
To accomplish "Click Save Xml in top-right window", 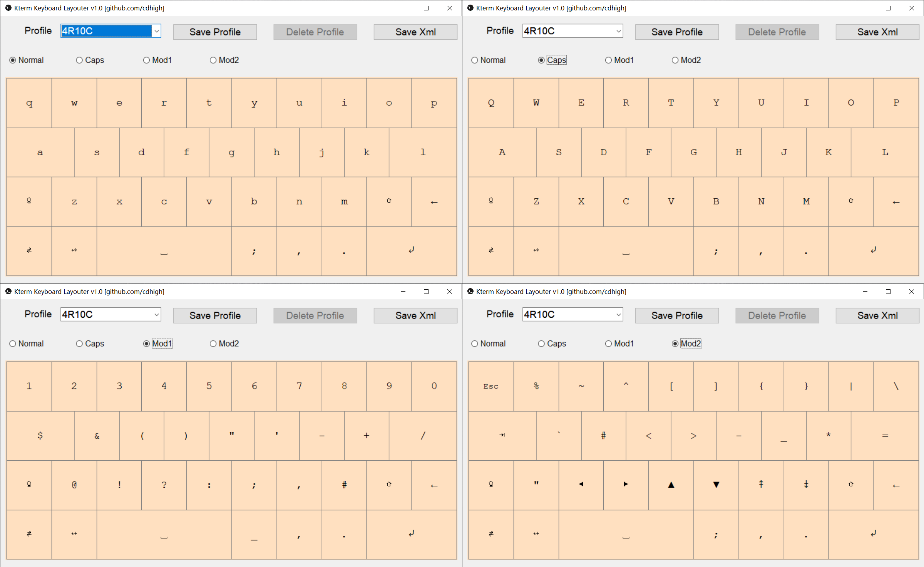I will point(877,32).
